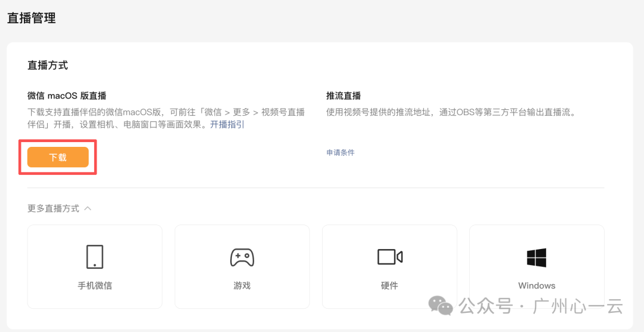Select the phone icon for 手机微信
The height and width of the screenshot is (332, 644).
point(95,257)
